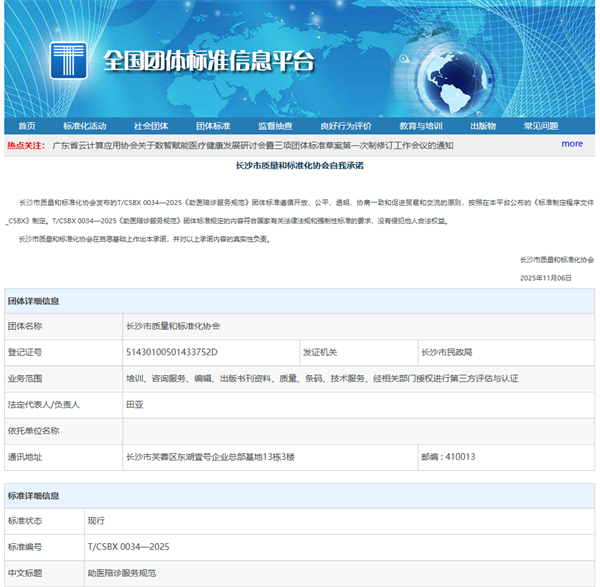Open the 出版物 menu item
The width and height of the screenshot is (600, 587).
point(483,126)
